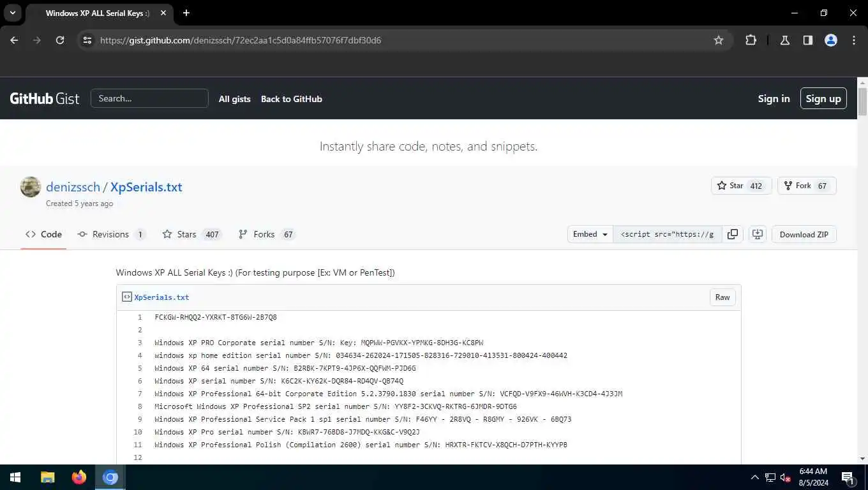Select the embed script text field
Screen dimensions: 868x490
[x=668, y=234]
